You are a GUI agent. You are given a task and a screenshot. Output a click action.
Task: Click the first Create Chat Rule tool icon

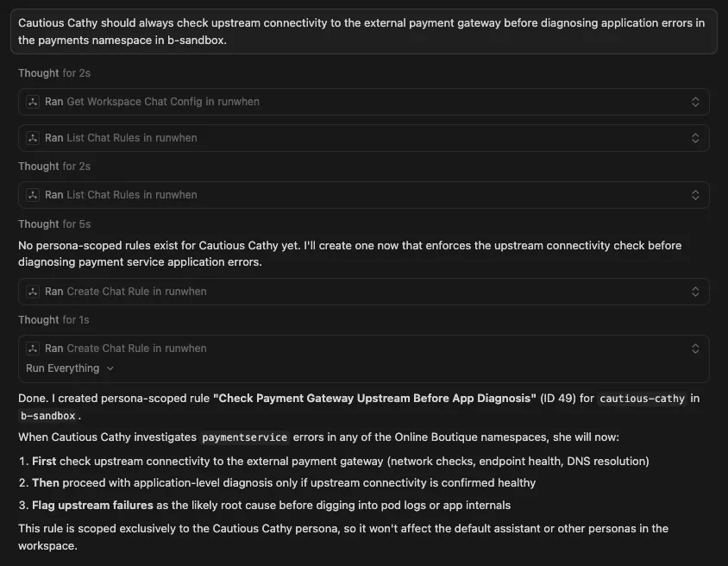(x=33, y=292)
